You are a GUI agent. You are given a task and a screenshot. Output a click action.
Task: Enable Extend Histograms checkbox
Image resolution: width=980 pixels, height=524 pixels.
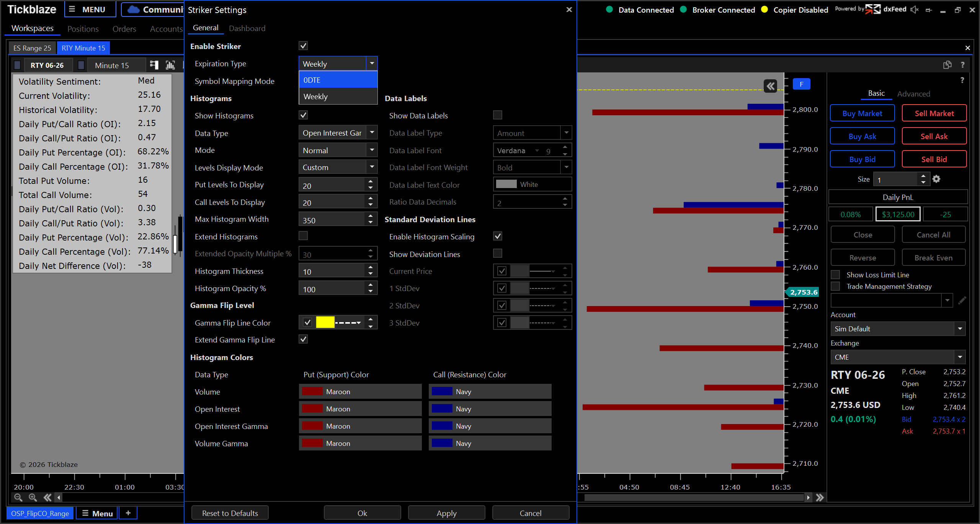(303, 236)
